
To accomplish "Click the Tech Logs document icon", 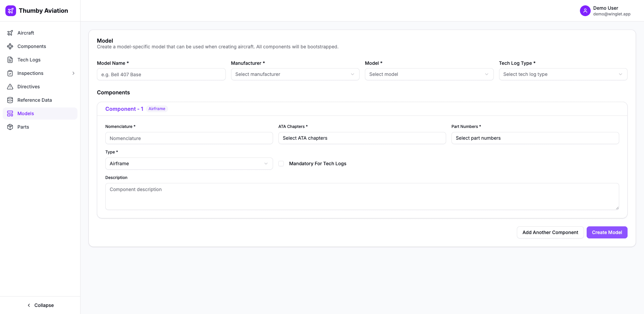I will click(x=10, y=60).
